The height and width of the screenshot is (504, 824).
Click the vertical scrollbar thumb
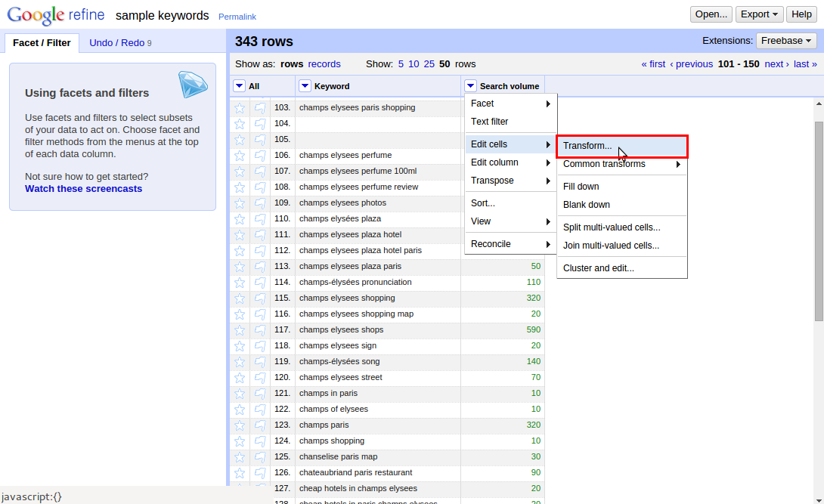tap(819, 221)
